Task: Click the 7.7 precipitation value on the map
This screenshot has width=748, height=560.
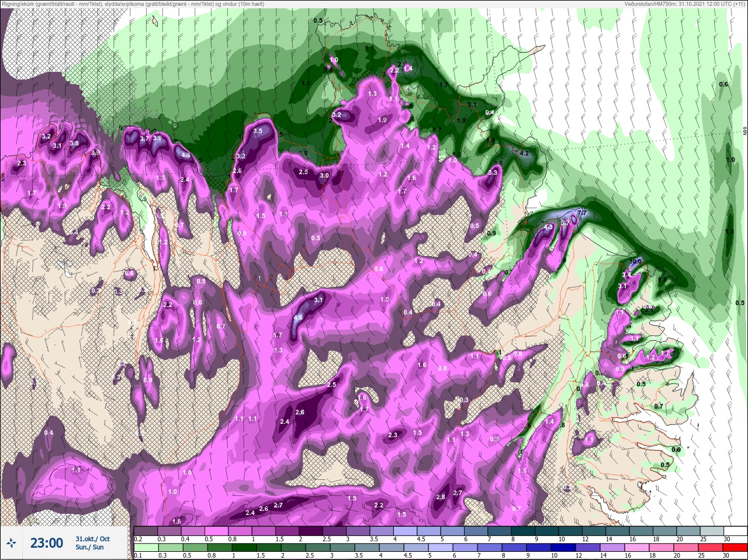Action: click(581, 213)
